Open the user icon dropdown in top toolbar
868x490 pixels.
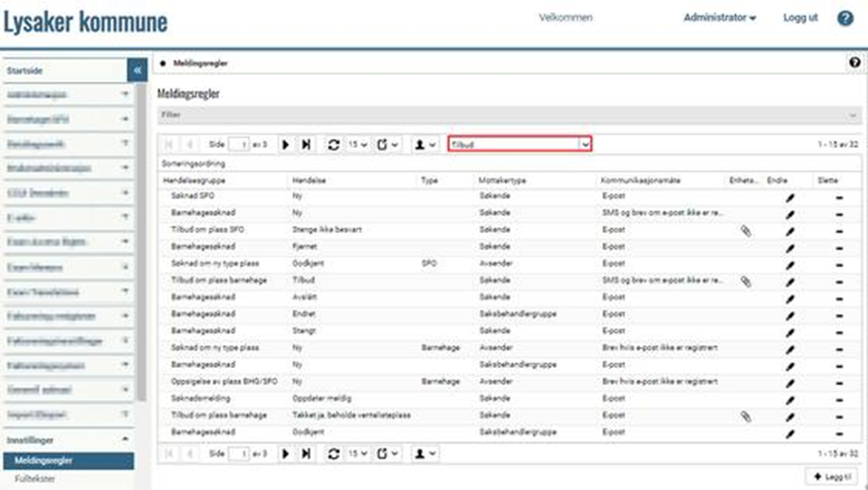click(426, 145)
